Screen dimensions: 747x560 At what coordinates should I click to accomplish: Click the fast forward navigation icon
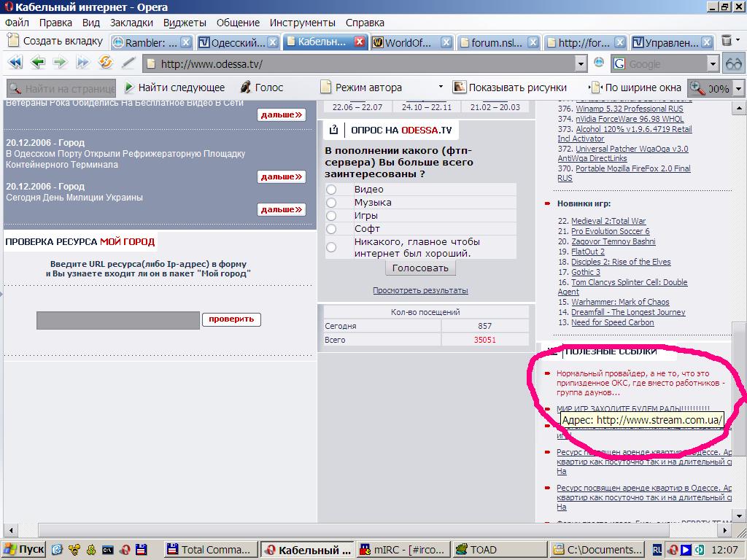(x=82, y=63)
